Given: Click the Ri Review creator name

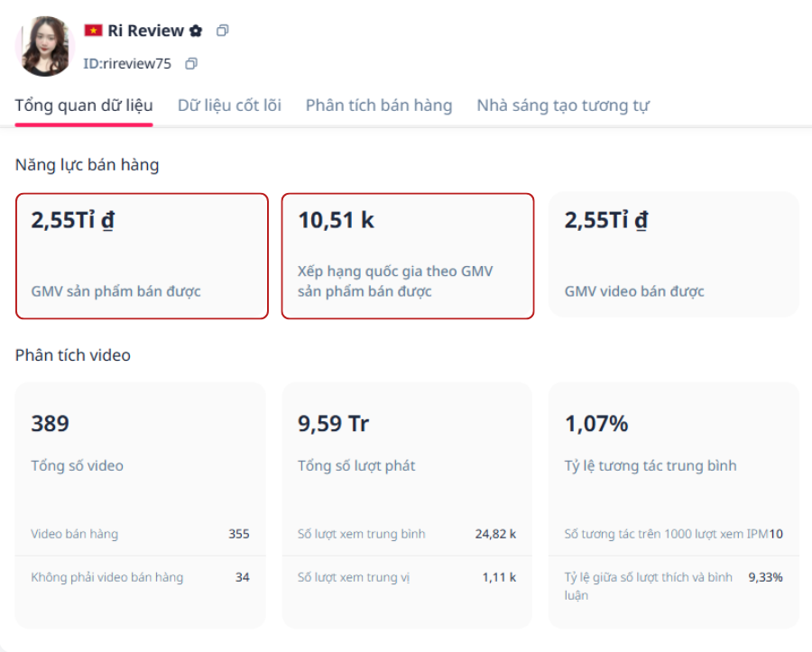Looking at the screenshot, I should (x=146, y=31).
